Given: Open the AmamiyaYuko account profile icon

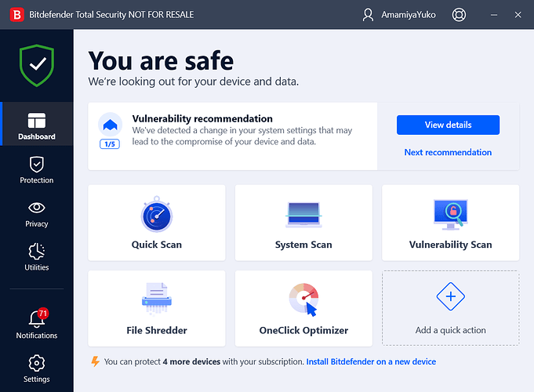Looking at the screenshot, I should point(368,15).
